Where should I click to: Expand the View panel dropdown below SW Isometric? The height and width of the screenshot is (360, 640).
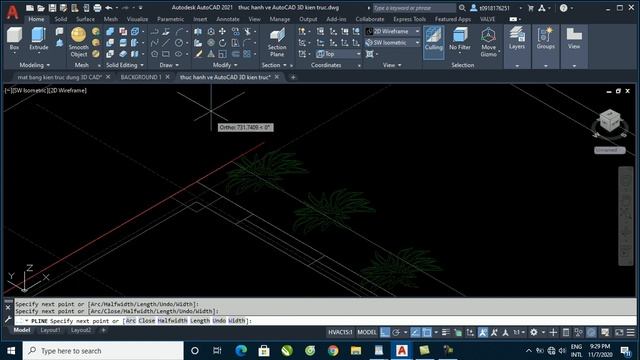(391, 65)
